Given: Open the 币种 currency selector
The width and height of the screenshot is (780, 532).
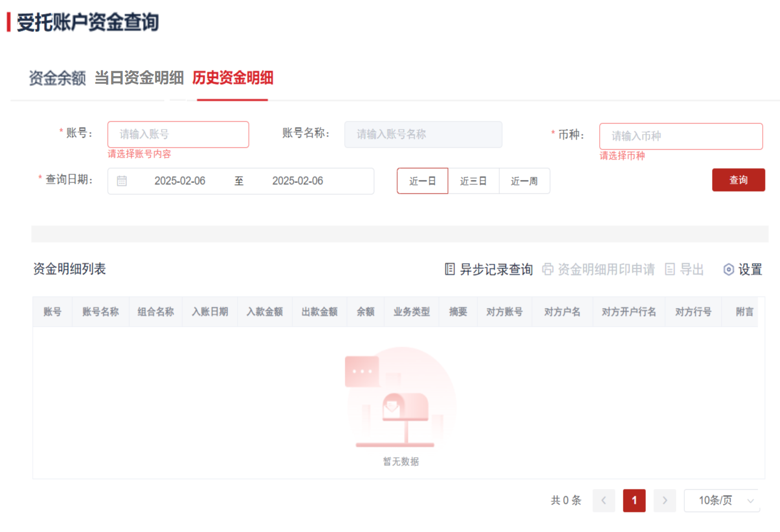Looking at the screenshot, I should tap(680, 136).
